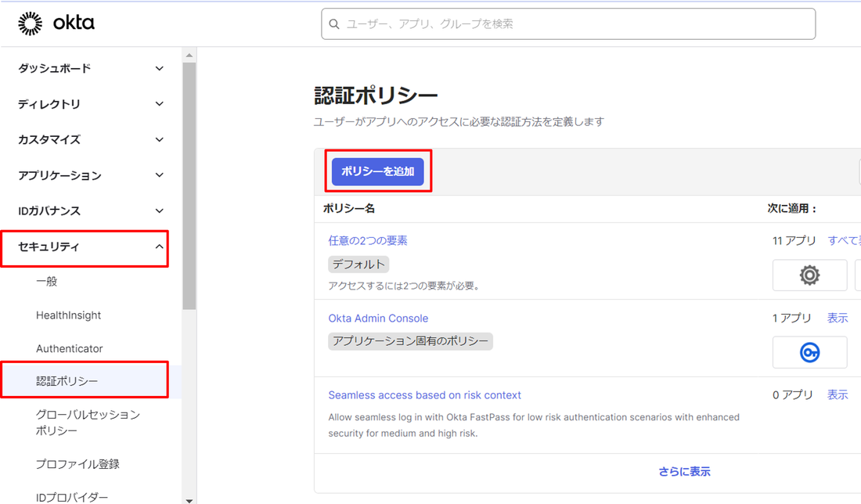Click the アクセスするには2つの要素が必要 description
This screenshot has height=504, width=861.
(404, 286)
